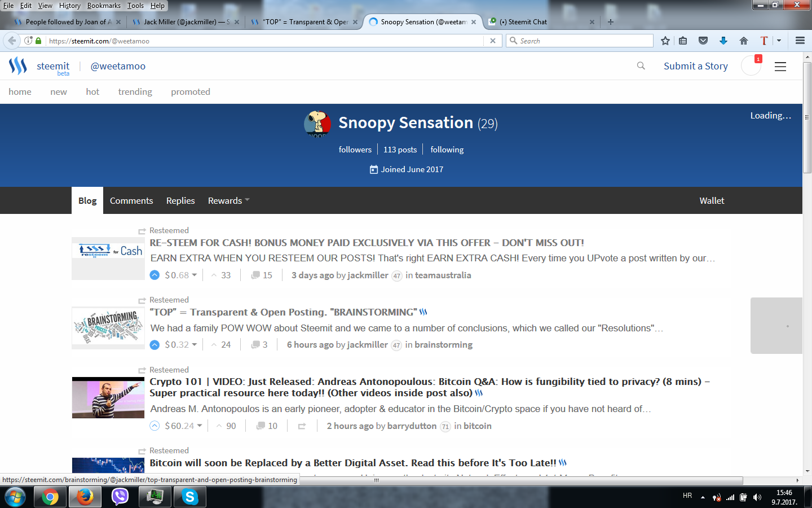Click the Steemit logo icon
812x508 pixels.
click(x=17, y=66)
